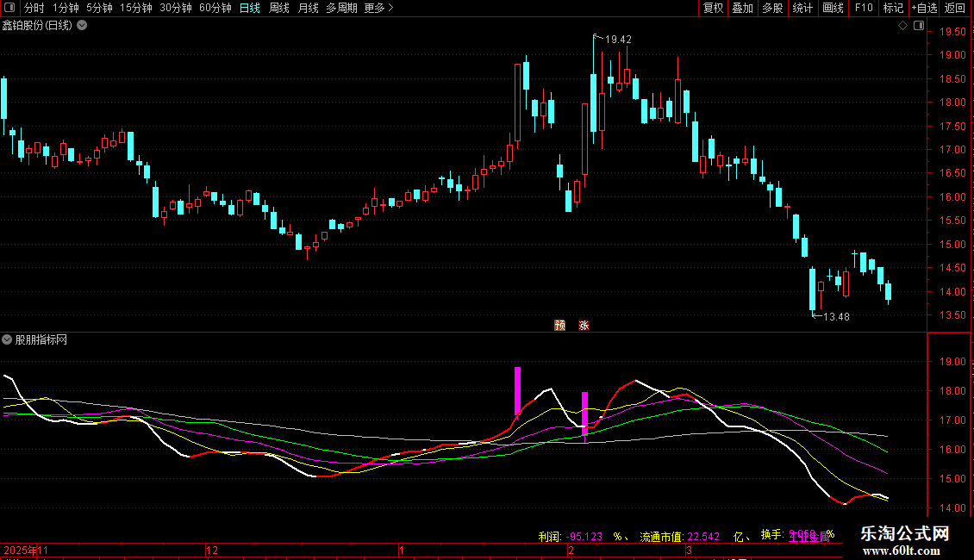Image resolution: width=974 pixels, height=560 pixels.
Task: Select the 60分钟 period tab
Action: pos(215,8)
